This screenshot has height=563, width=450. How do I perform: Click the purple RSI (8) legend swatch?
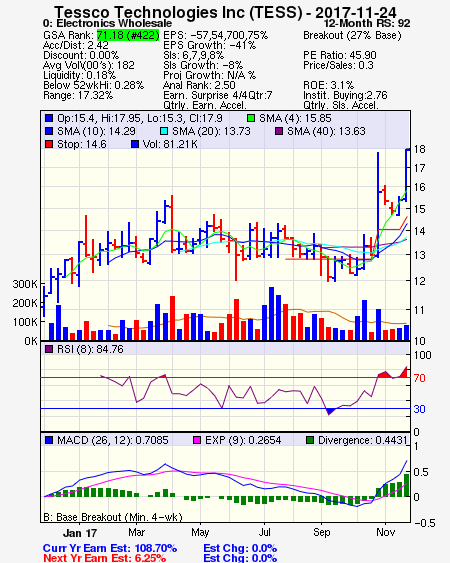49,349
